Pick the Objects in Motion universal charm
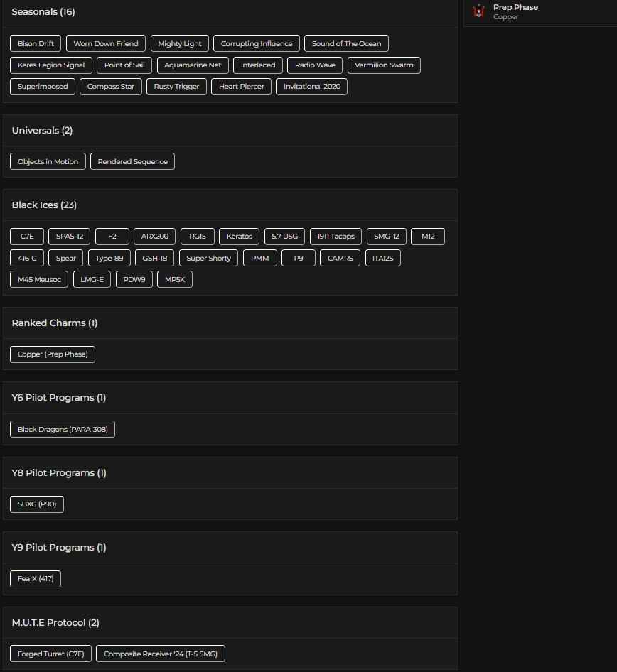 click(47, 161)
